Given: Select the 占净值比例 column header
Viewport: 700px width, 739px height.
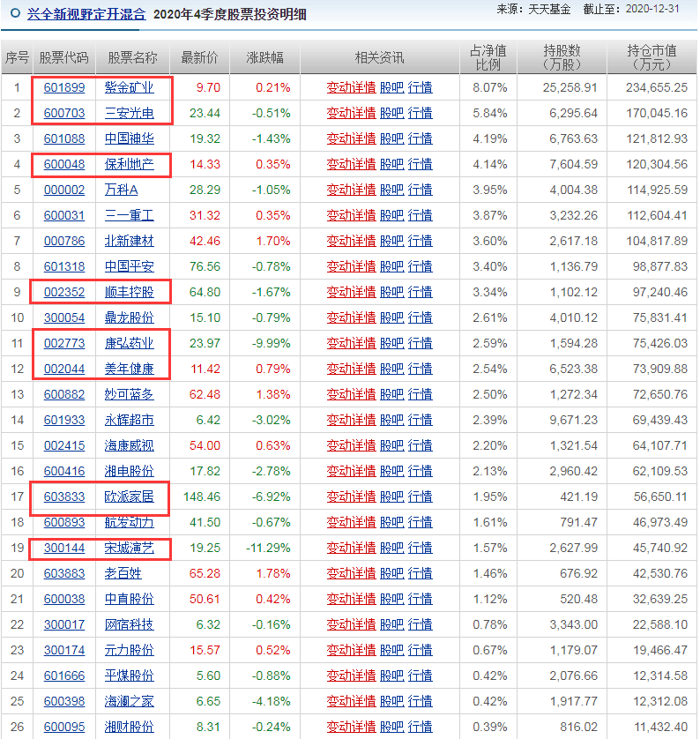Looking at the screenshot, I should (488, 57).
